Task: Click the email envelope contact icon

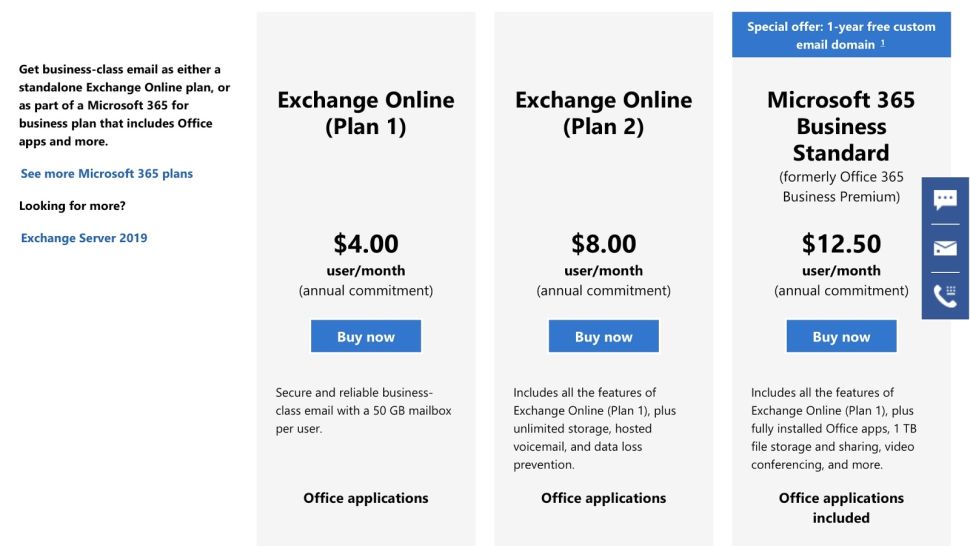Action: click(945, 248)
